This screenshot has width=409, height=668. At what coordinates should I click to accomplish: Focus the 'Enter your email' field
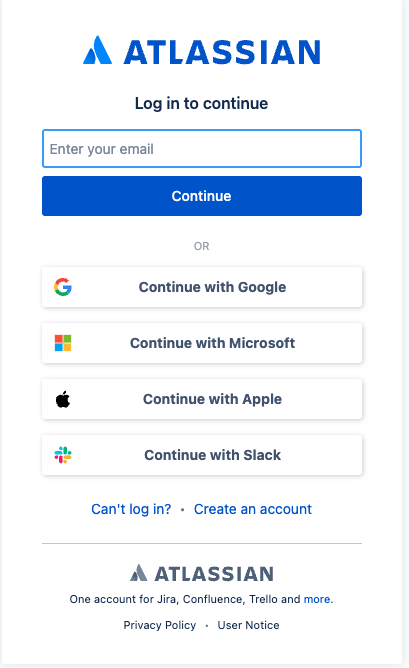point(202,149)
